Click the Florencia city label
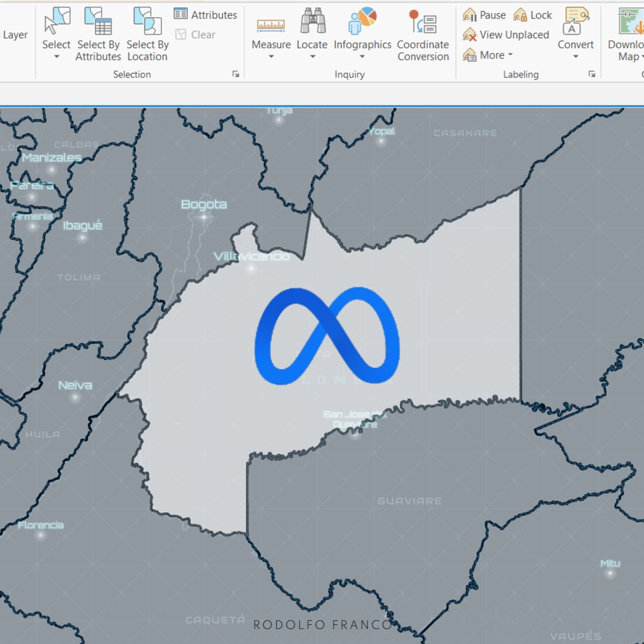 pos(41,525)
